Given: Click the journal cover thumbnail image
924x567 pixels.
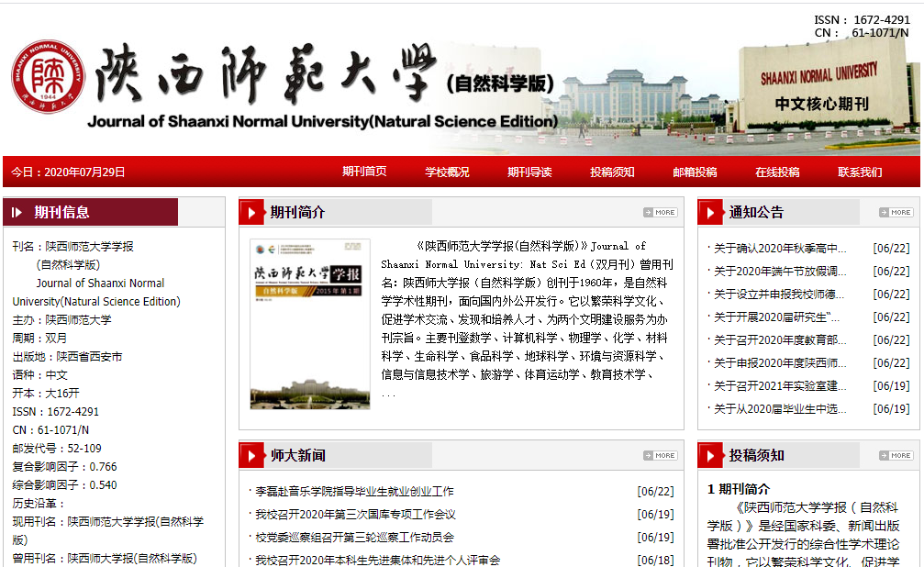Looking at the screenshot, I should click(310, 324).
